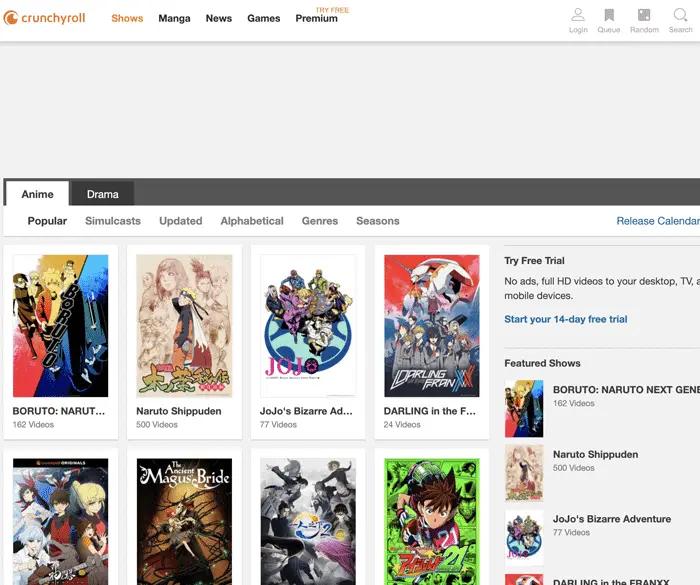The height and width of the screenshot is (585, 700).
Task: Open the Search magnifier icon
Action: (680, 21)
